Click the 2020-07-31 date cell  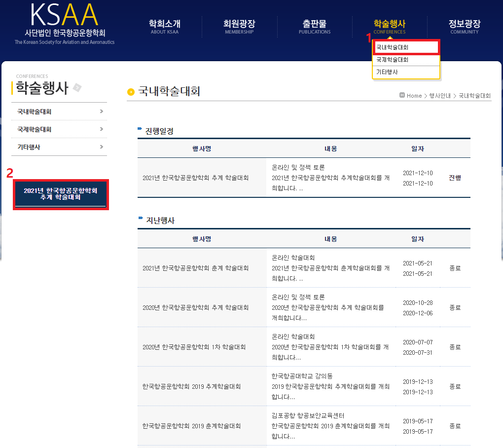(418, 353)
